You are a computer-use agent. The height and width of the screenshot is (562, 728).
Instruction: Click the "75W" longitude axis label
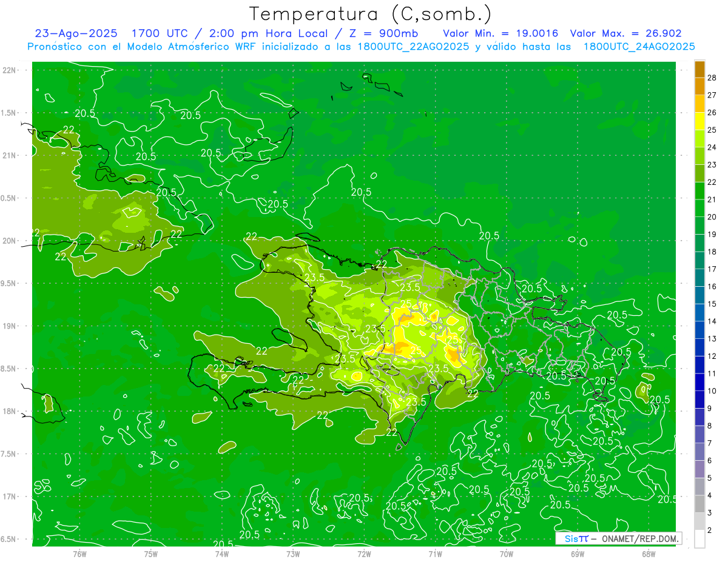[x=151, y=554]
